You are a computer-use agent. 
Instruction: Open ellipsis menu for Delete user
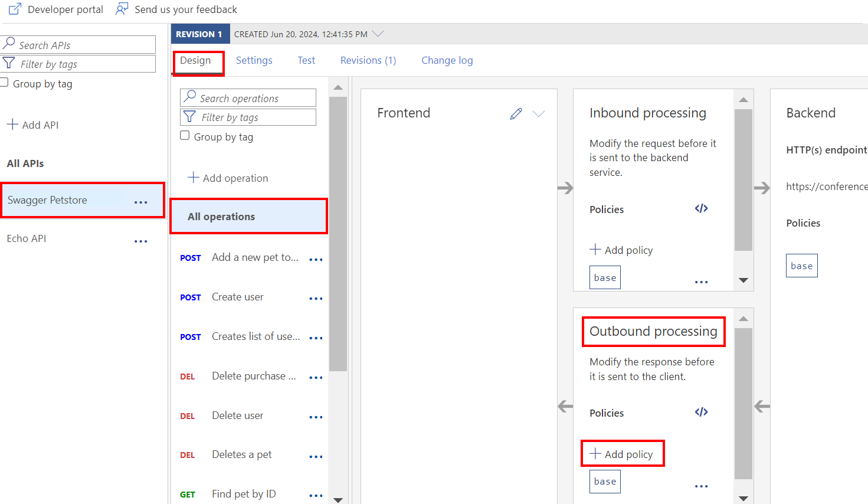click(316, 417)
